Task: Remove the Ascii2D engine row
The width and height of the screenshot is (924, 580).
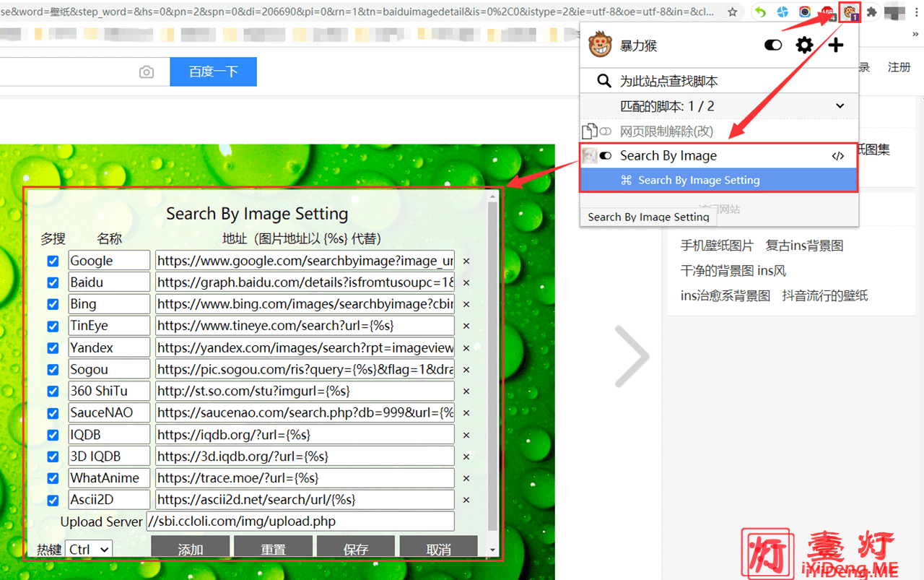Action: pos(466,501)
